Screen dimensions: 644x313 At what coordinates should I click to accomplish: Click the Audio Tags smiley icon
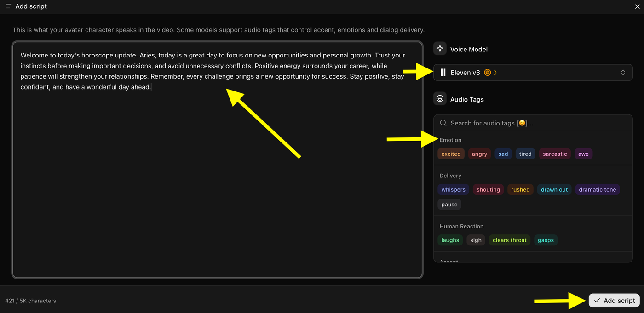click(440, 99)
